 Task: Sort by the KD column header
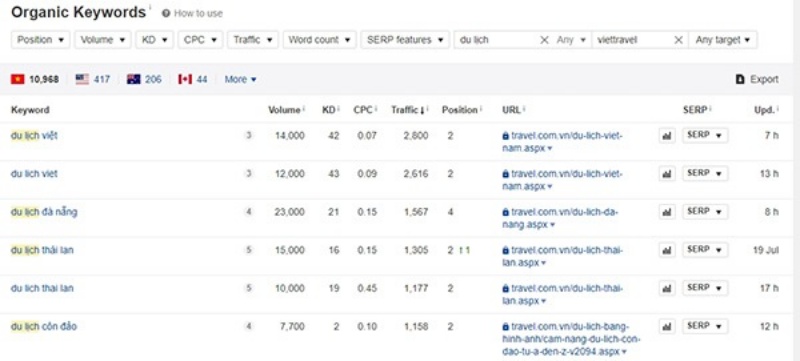[328, 110]
